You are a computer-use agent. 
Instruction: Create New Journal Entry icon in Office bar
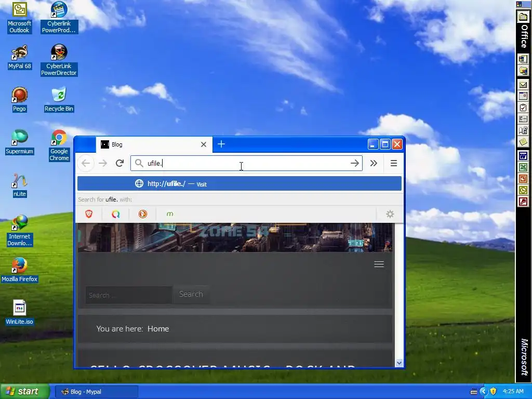tap(523, 130)
